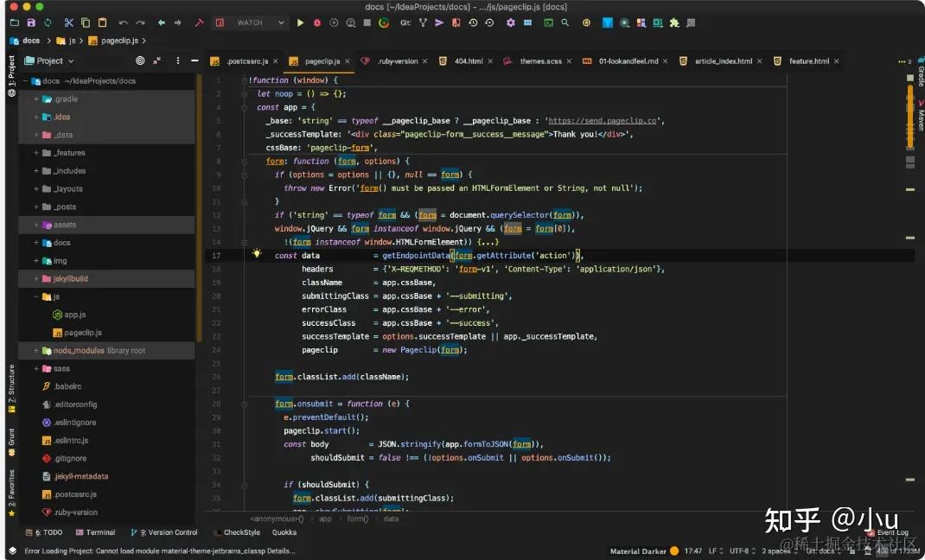Click the Search magnifier icon in toolbar
The height and width of the screenshot is (560, 925).
click(x=565, y=23)
